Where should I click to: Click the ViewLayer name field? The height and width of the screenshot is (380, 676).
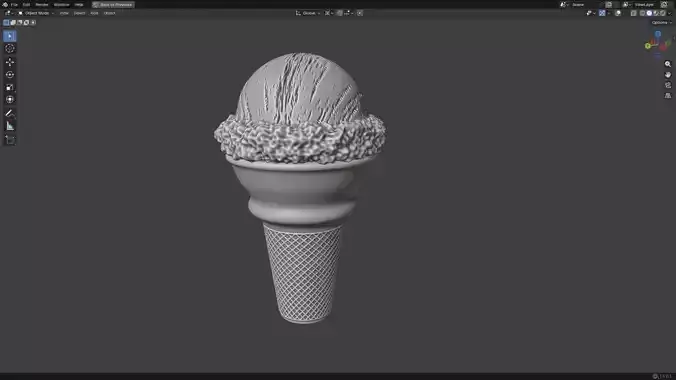click(645, 4)
